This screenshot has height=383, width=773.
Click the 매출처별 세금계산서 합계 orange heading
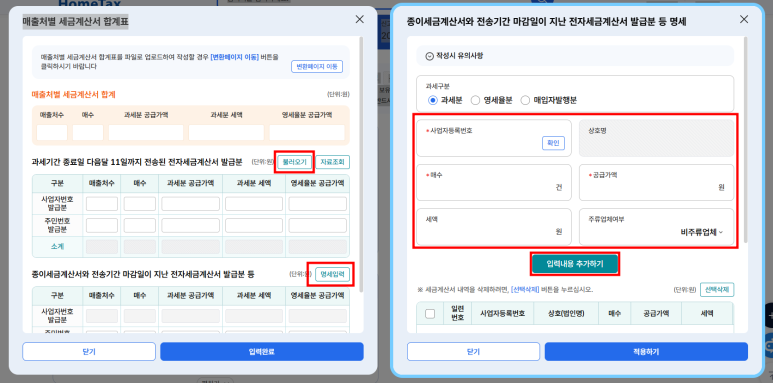73,94
